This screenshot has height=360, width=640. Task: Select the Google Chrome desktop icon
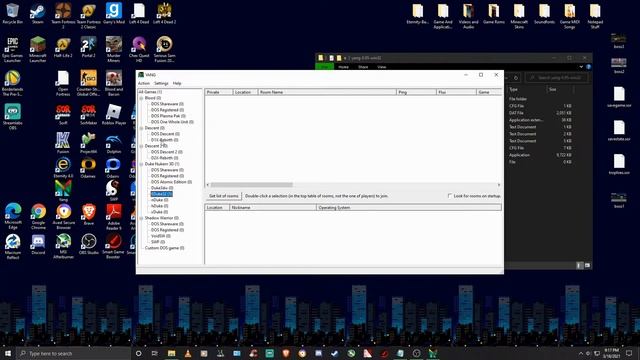pyautogui.click(x=38, y=217)
